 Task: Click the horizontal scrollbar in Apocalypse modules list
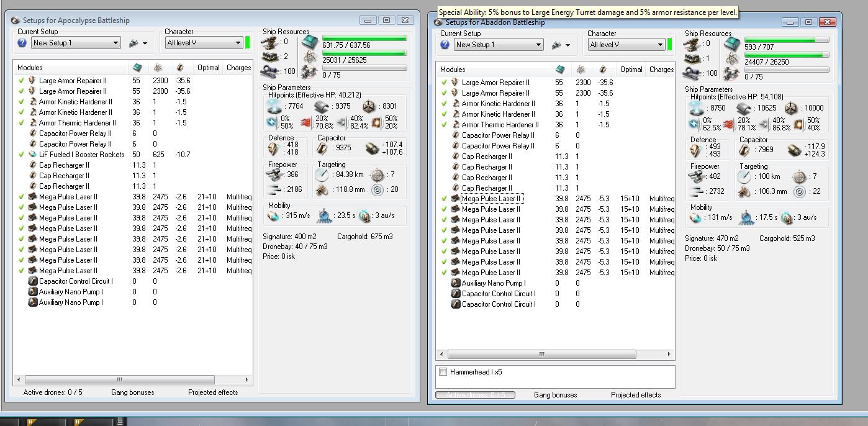pos(120,379)
